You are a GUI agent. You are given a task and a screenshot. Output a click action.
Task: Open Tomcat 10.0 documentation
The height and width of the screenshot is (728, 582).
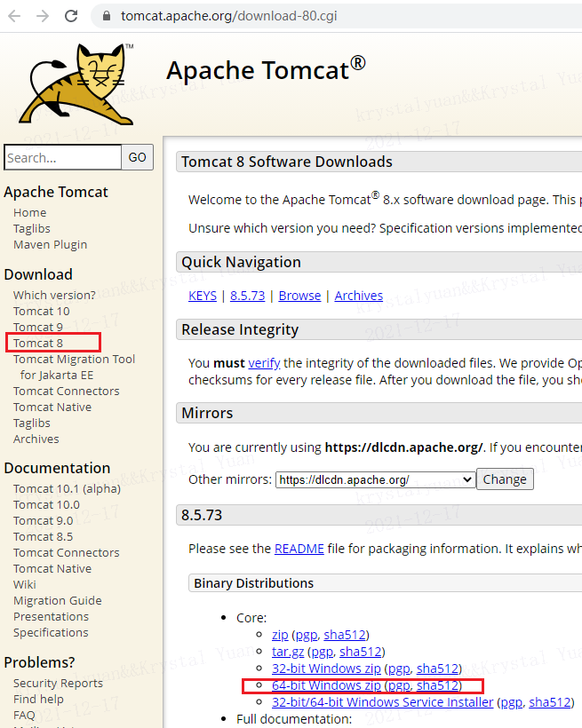tap(46, 504)
